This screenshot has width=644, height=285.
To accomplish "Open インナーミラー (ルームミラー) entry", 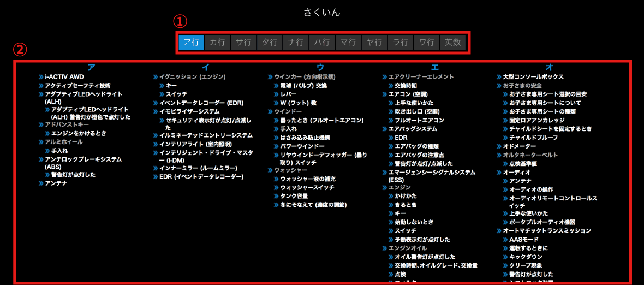I will tap(199, 168).
